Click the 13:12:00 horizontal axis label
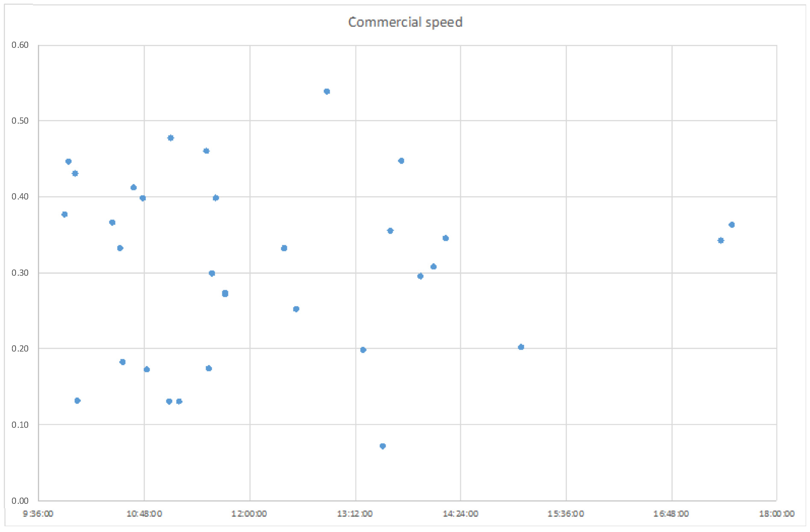Image resolution: width=810 pixels, height=532 pixels. click(355, 514)
